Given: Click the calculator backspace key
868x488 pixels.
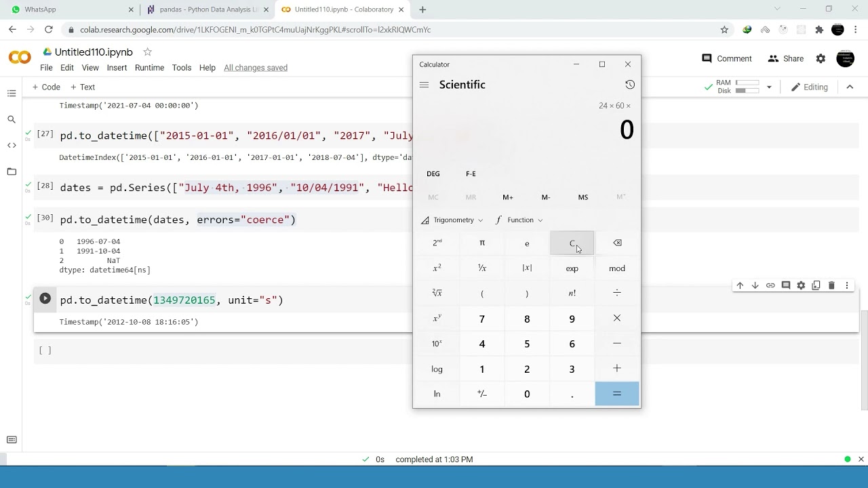Looking at the screenshot, I should 617,243.
